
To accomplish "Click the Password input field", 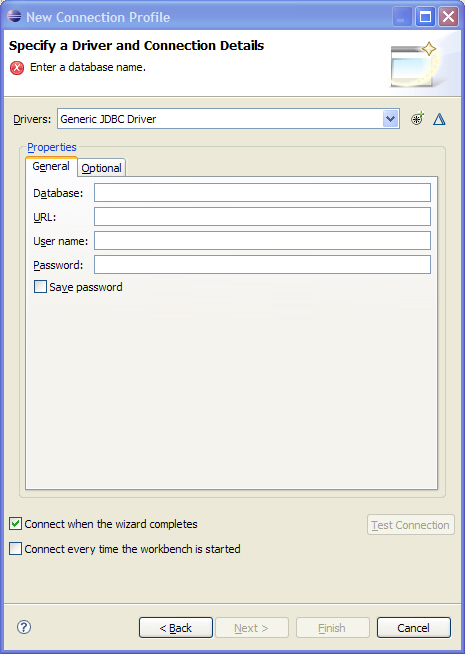I will (262, 265).
